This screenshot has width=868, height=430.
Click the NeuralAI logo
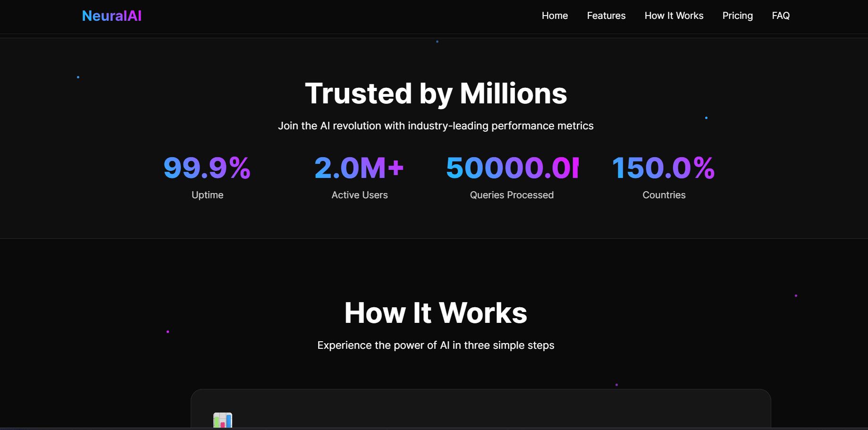point(111,16)
